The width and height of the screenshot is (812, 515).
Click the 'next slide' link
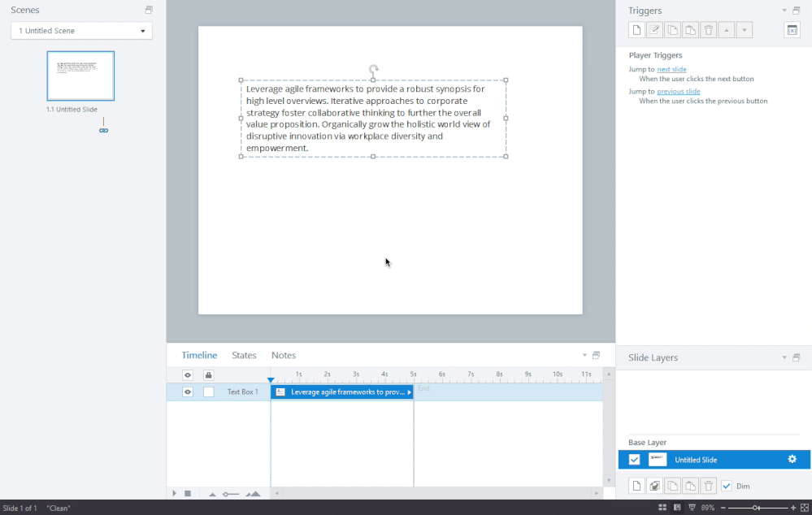[671, 70]
